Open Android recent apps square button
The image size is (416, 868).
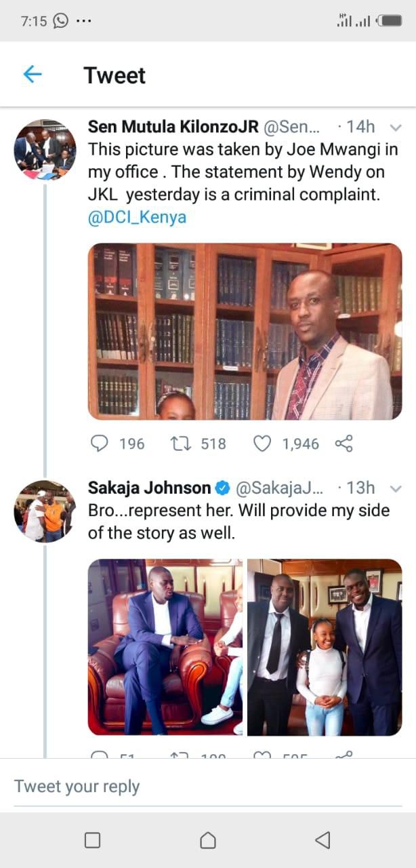(x=92, y=840)
